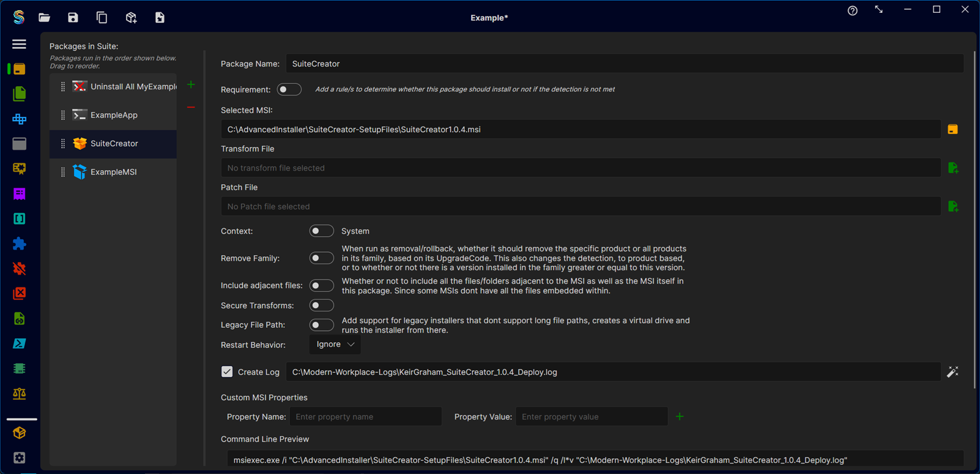Open Restart Behavior Ignore dropdown
The height and width of the screenshot is (474, 980).
point(335,344)
